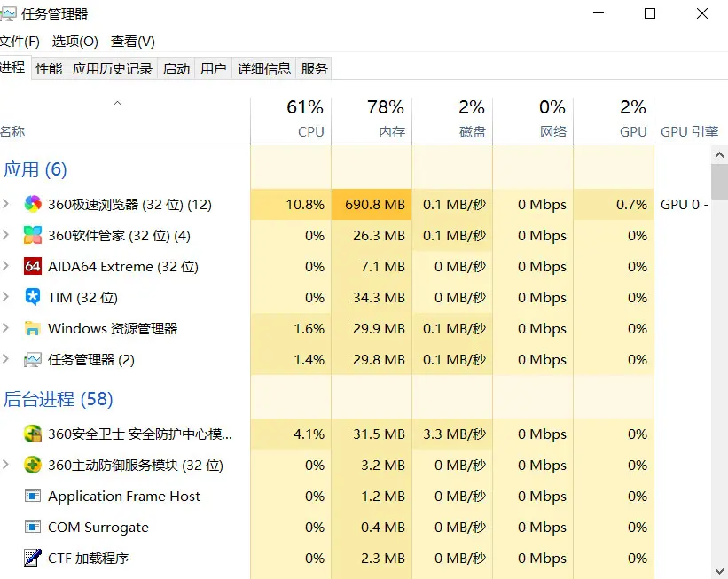728x579 pixels.
Task: Sort by the 内存 column header
Action: 372,121
